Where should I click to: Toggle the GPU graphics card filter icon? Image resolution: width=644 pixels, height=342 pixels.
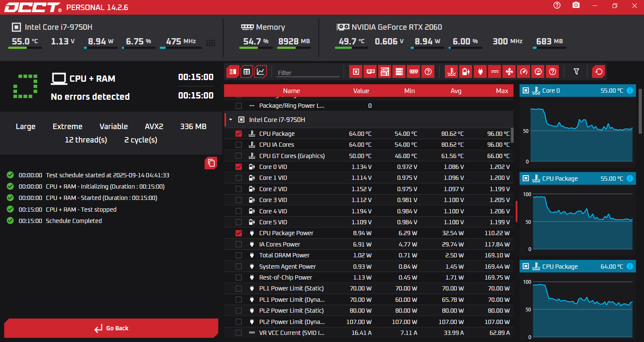(x=370, y=72)
